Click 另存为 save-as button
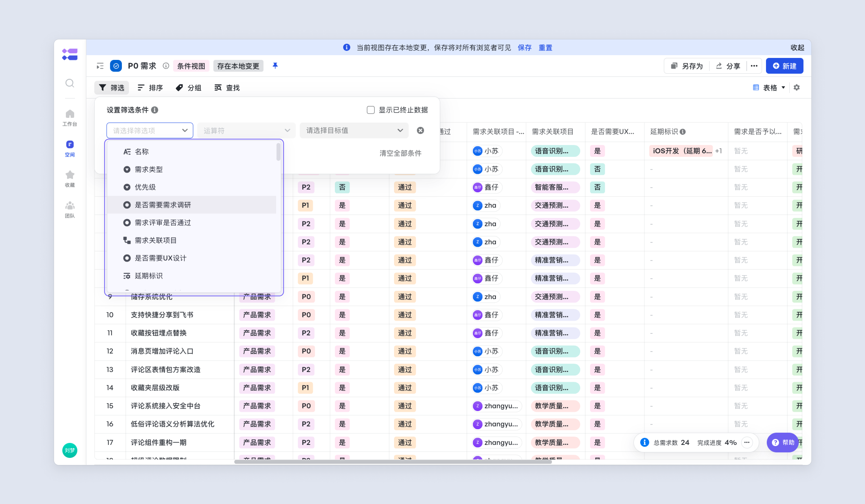This screenshot has width=865, height=504. (687, 66)
